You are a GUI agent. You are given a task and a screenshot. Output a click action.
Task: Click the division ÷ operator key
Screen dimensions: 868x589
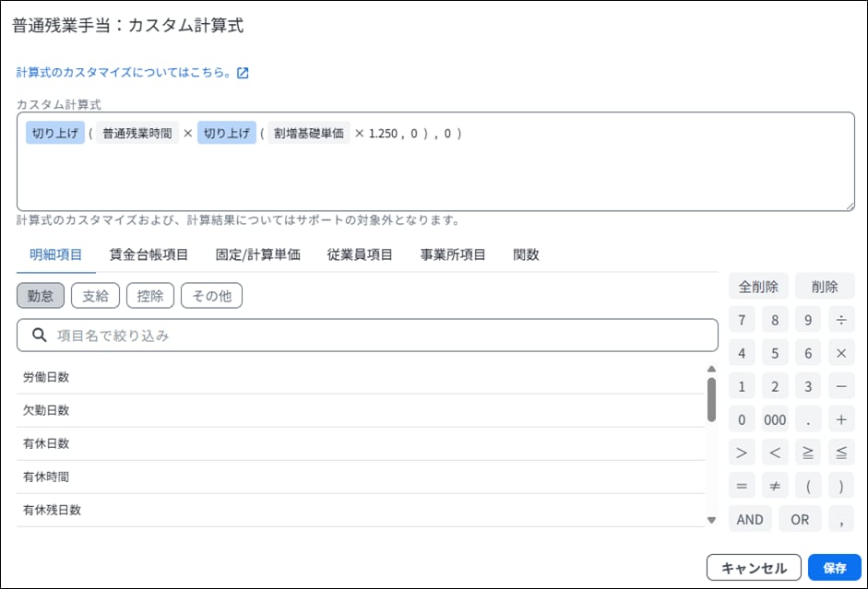click(x=840, y=321)
